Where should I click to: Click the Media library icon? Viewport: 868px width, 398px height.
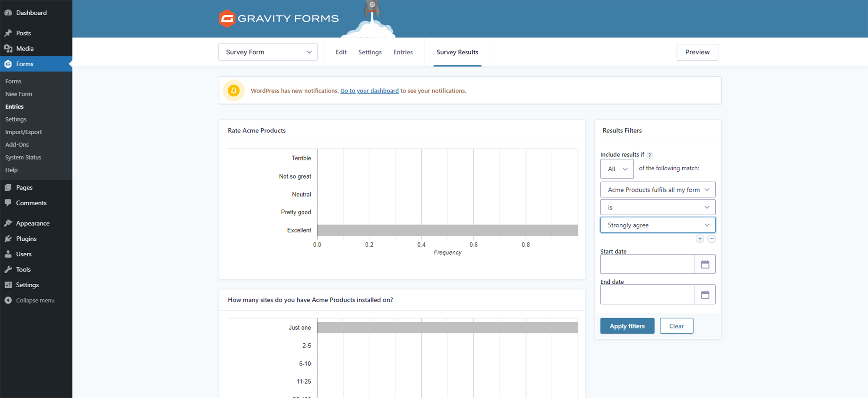(8, 49)
